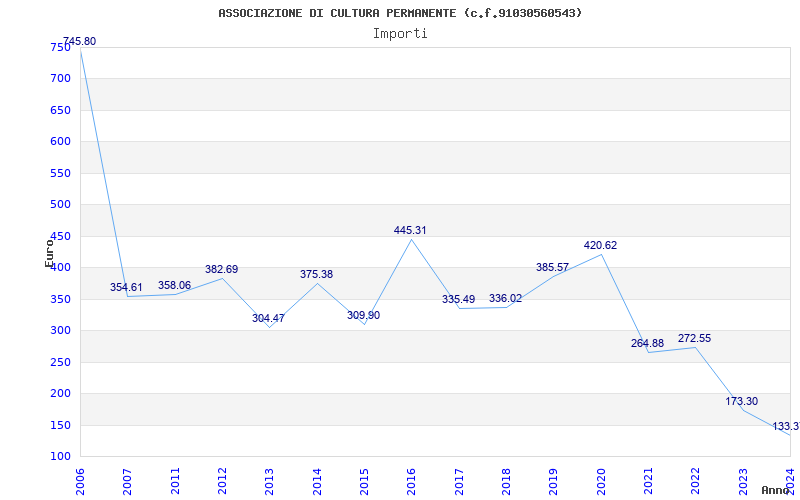The width and height of the screenshot is (800, 500).
Task: Click the 700 y-axis tick label
Action: (x=60, y=79)
